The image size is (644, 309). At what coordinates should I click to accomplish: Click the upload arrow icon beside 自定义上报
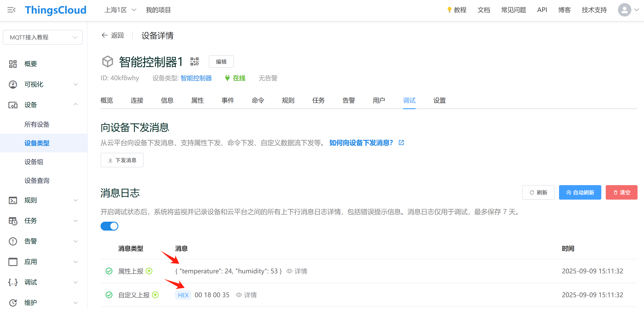point(155,295)
